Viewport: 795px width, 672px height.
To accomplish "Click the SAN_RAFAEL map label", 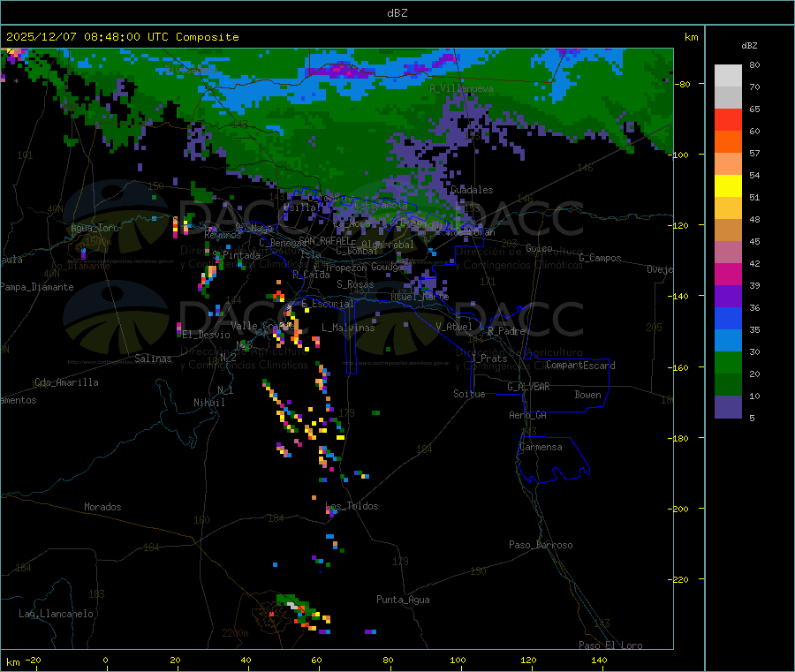I will (x=325, y=240).
